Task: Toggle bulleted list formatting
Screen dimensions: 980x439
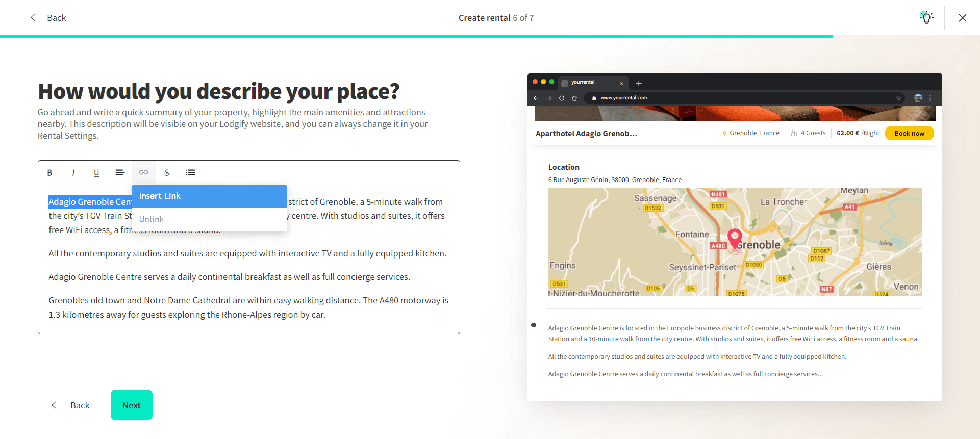Action: click(x=190, y=173)
